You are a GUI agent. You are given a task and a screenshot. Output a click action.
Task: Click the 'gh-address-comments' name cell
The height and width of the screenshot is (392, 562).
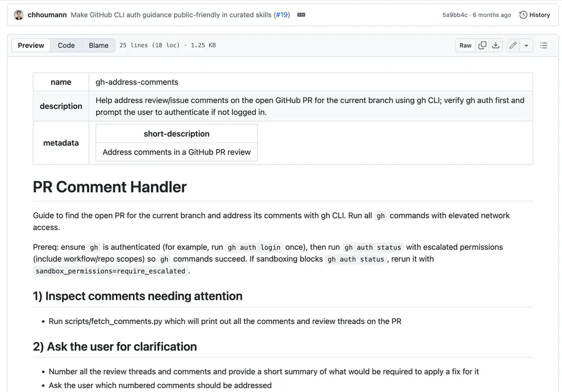tap(311, 82)
